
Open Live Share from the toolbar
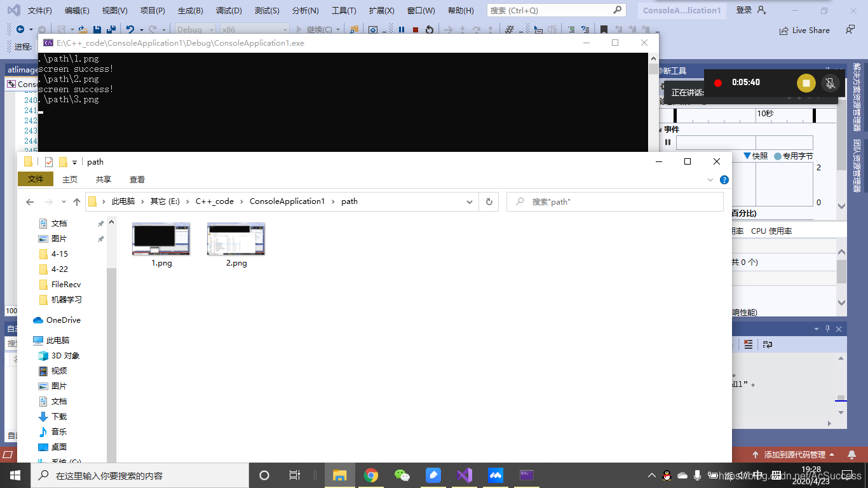tap(805, 30)
